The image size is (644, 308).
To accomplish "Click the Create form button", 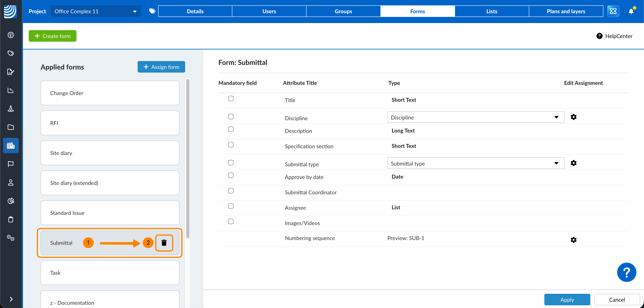I will tap(53, 36).
